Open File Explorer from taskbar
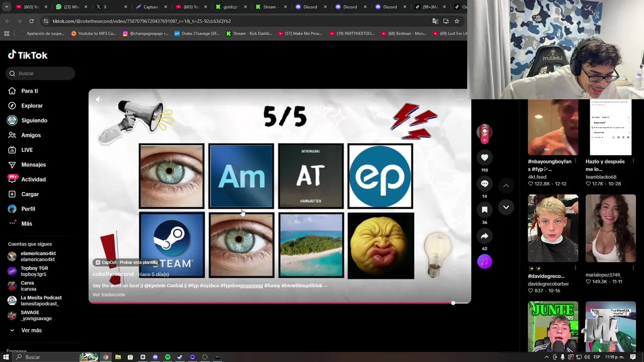Screen dimensions: 644x362 click(x=118, y=357)
